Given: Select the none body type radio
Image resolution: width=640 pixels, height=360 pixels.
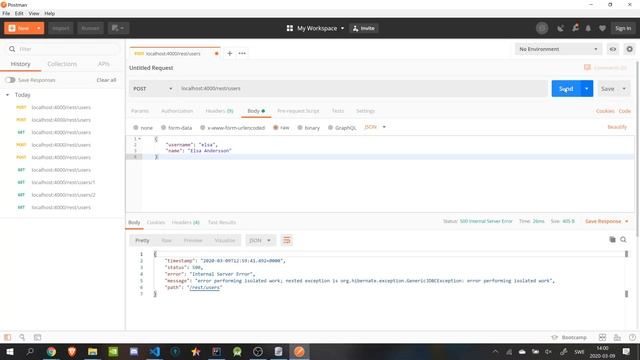Looking at the screenshot, I should [136, 128].
